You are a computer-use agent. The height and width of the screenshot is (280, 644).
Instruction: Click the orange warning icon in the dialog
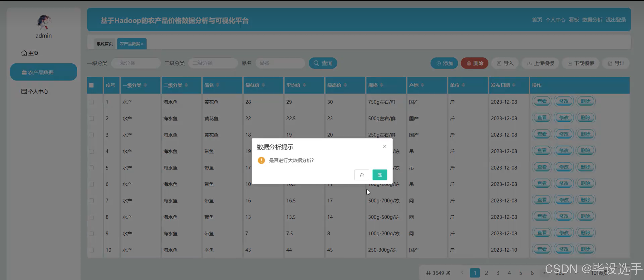[x=261, y=160]
